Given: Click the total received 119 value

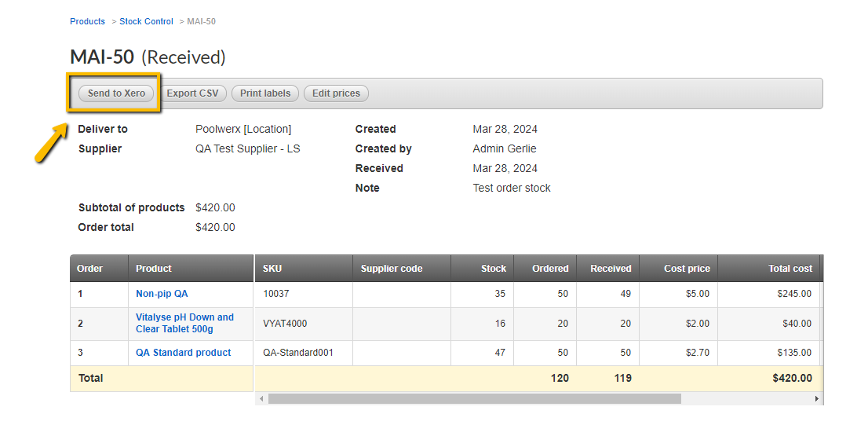Looking at the screenshot, I should click(x=623, y=378).
